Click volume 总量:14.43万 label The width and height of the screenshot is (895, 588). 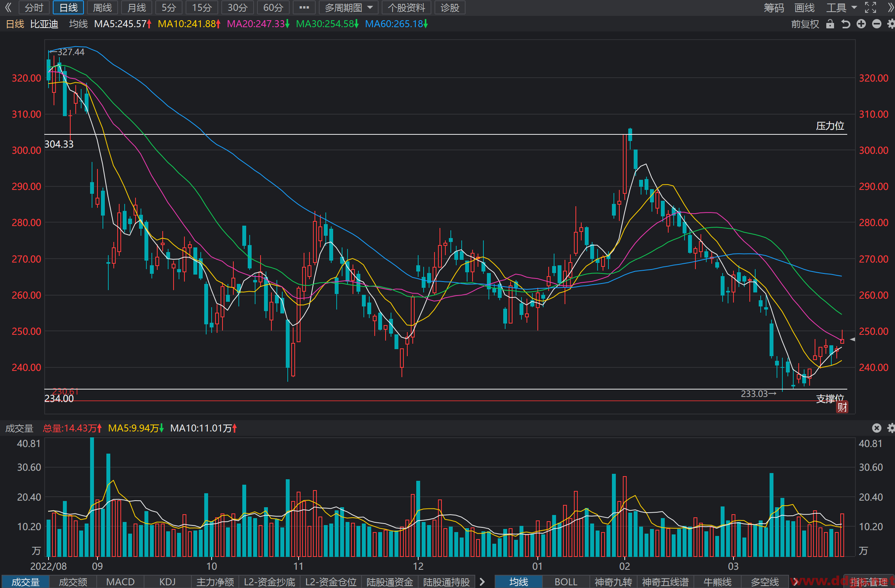72,428
